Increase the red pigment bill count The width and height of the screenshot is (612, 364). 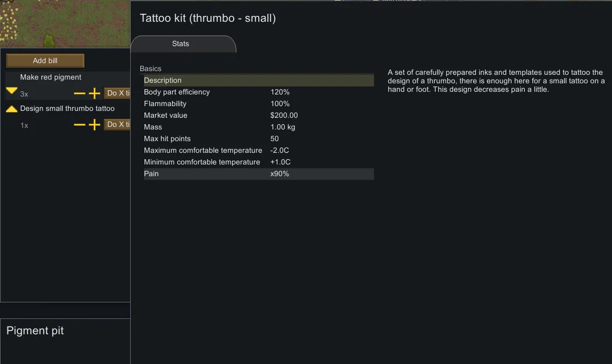click(94, 94)
